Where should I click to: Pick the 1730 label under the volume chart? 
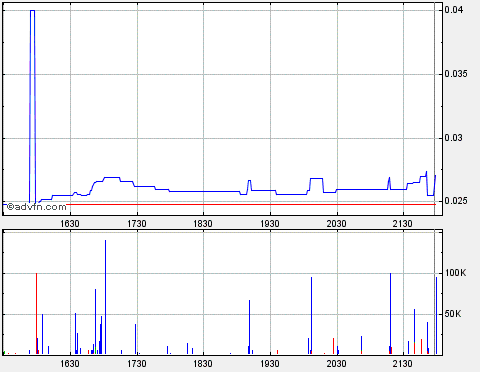click(137, 363)
